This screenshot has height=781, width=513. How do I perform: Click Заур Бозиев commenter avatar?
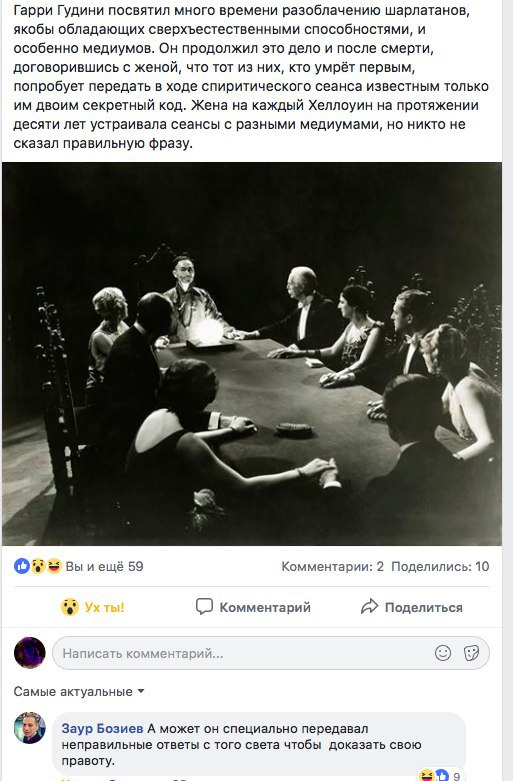point(29,728)
